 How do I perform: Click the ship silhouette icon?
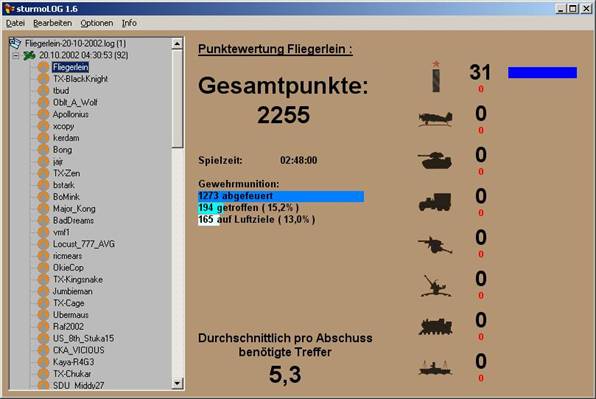[x=435, y=368]
